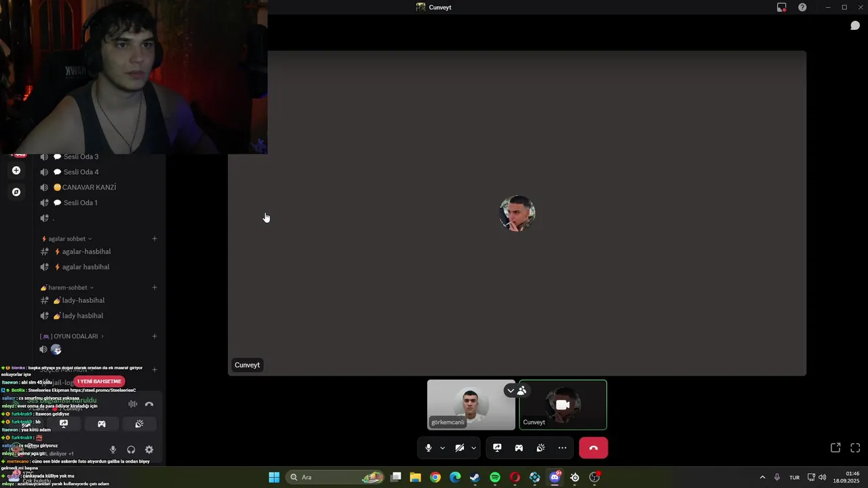
Task: Switch to Discord taskbar icon
Action: (x=555, y=477)
